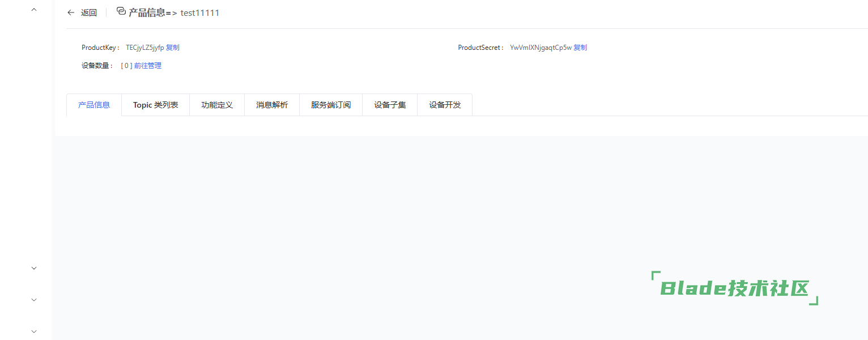This screenshot has width=868, height=340.
Task: Collapse the sidebar menu with the up chevron
Action: 34,10
